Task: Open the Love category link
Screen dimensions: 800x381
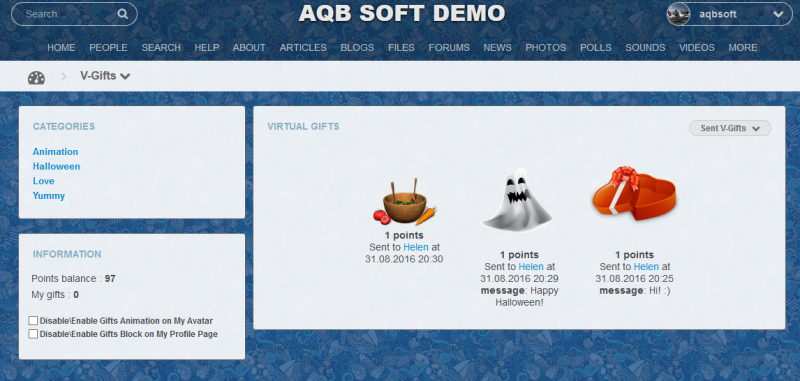Action: coord(43,181)
